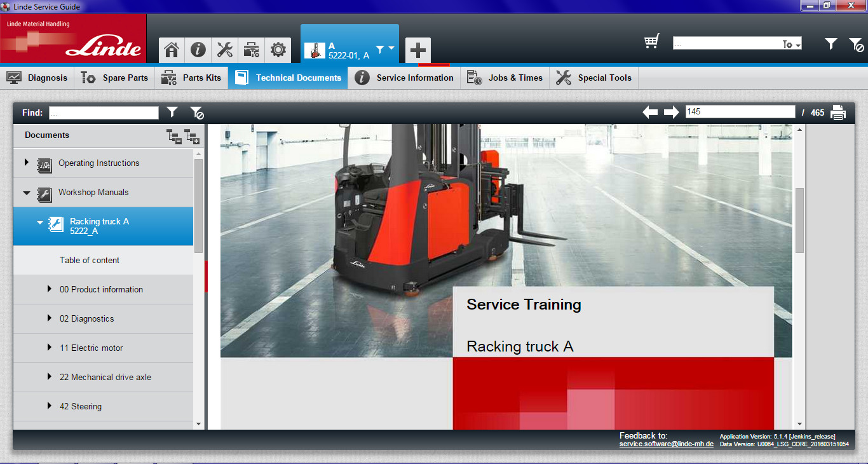Screen dimensions: 868x464
Task: Click the service.software@linde-mh.de feedback link
Action: pos(667,444)
